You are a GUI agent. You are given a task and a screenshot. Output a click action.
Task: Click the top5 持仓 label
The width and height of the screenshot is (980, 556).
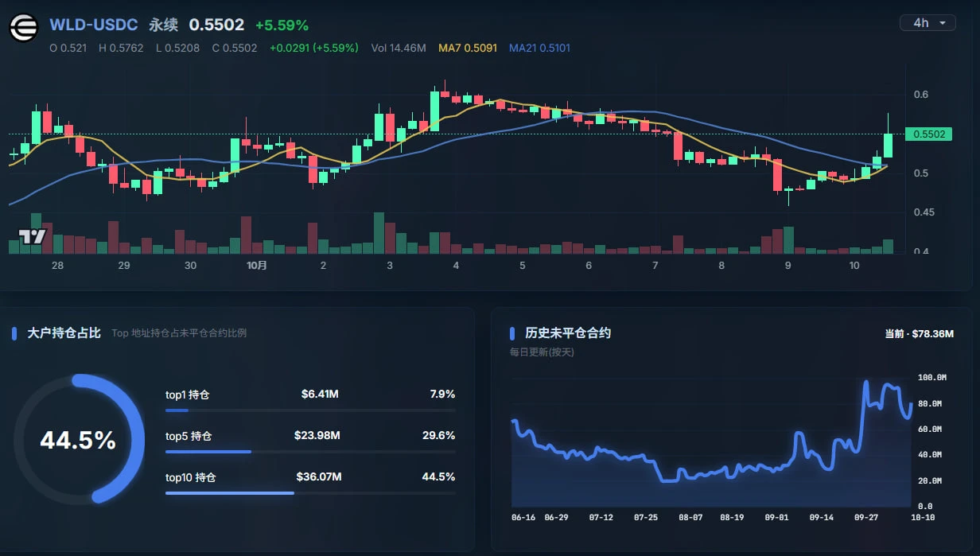click(x=189, y=436)
